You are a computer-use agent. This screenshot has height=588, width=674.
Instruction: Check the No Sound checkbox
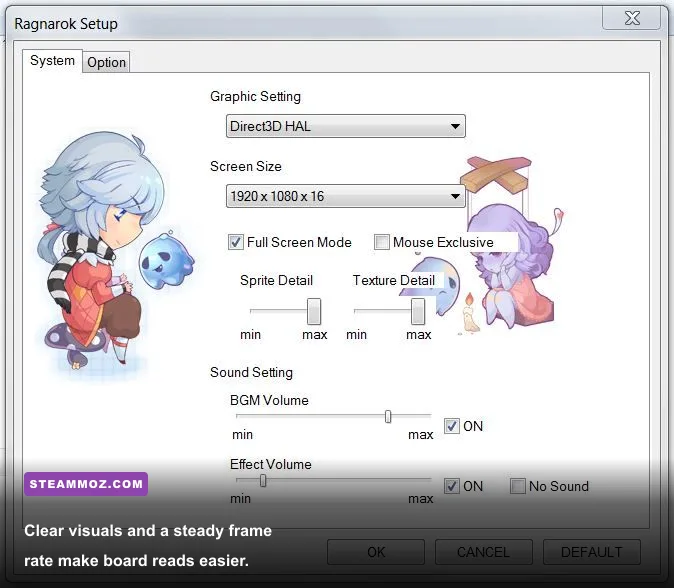tap(518, 486)
